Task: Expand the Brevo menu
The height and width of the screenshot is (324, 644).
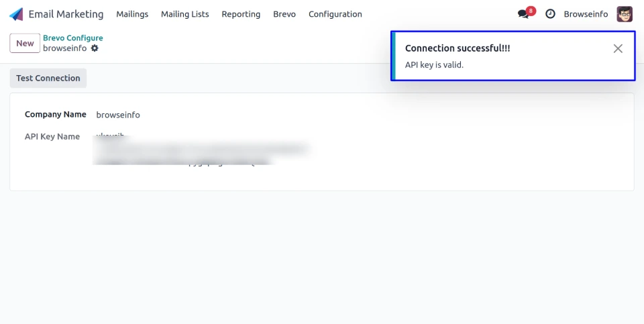Action: point(284,14)
